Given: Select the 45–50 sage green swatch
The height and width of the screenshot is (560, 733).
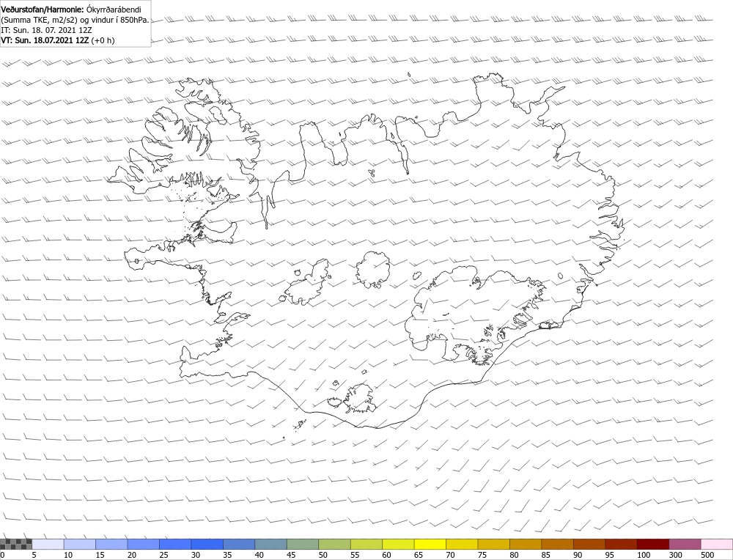Looking at the screenshot, I should coord(303,544).
